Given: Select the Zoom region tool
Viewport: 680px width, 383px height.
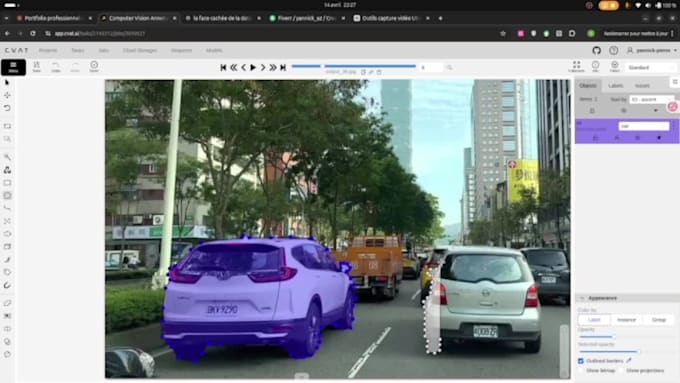Looking at the screenshot, I should (x=7, y=139).
